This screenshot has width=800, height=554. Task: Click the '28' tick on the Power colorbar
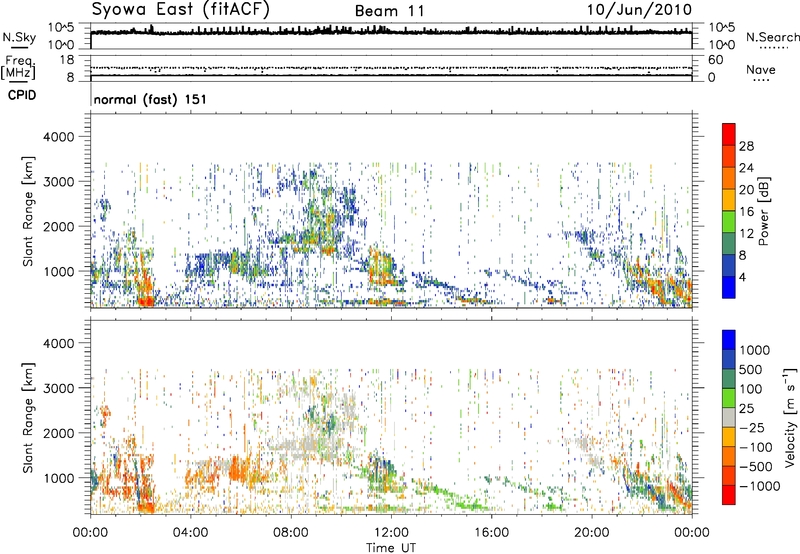[x=746, y=146]
